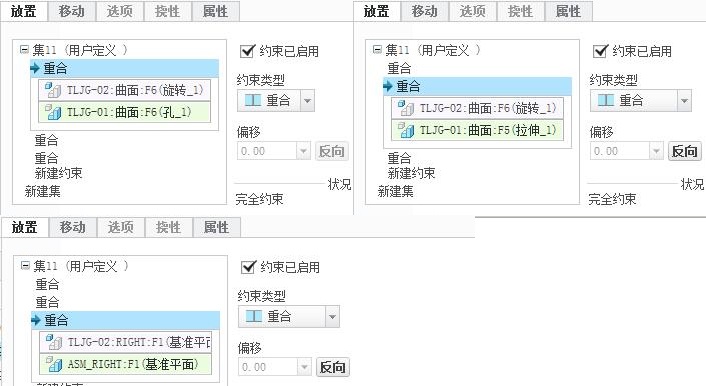Click the assembly icon beside TLJG-01 曲面:F5(拉伸_1)

406,130
